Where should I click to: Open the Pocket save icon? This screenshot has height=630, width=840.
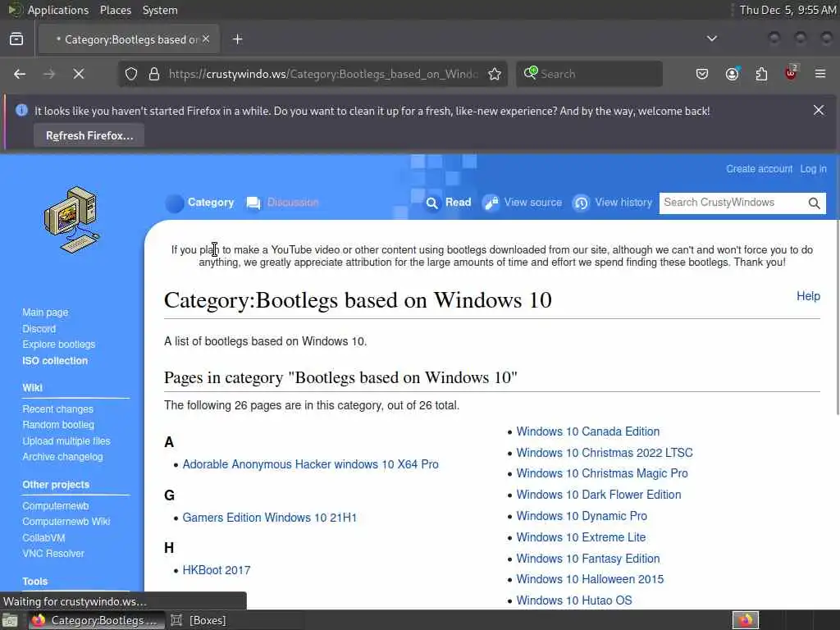(x=702, y=74)
